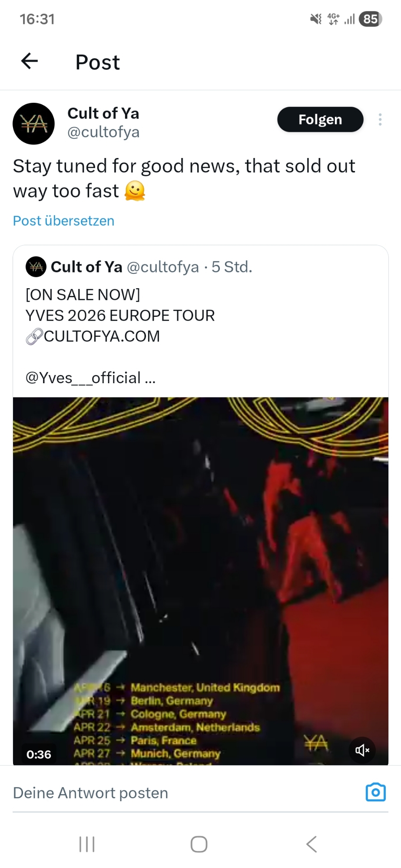Tap the Deine Antwort posten field
The height and width of the screenshot is (868, 401).
coord(187,793)
